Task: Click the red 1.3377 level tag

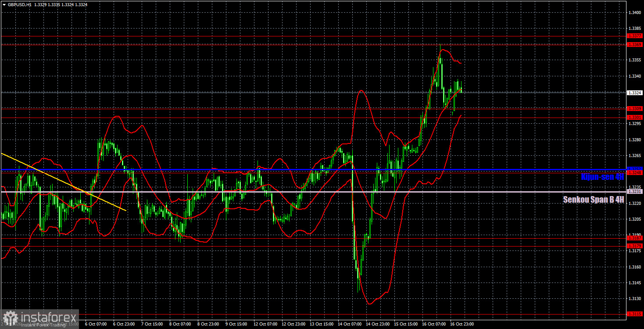Action: click(635, 36)
